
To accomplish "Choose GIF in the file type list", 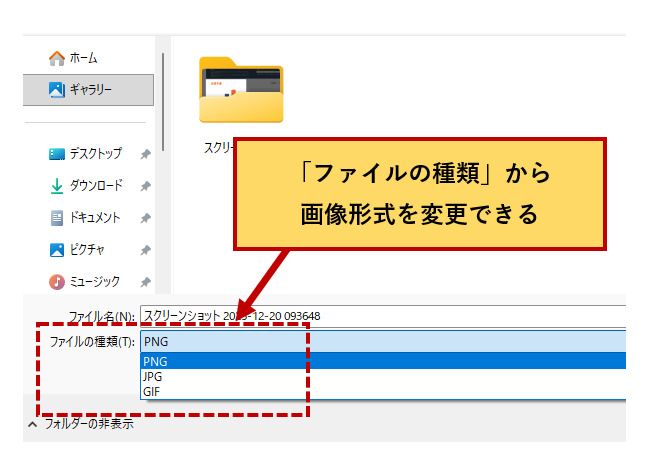I will [x=383, y=391].
